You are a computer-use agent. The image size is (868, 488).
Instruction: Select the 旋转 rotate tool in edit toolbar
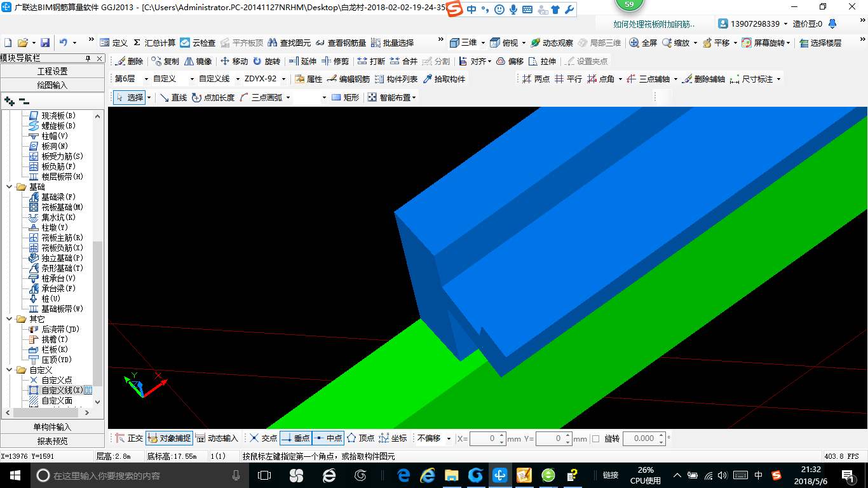pyautogui.click(x=266, y=61)
